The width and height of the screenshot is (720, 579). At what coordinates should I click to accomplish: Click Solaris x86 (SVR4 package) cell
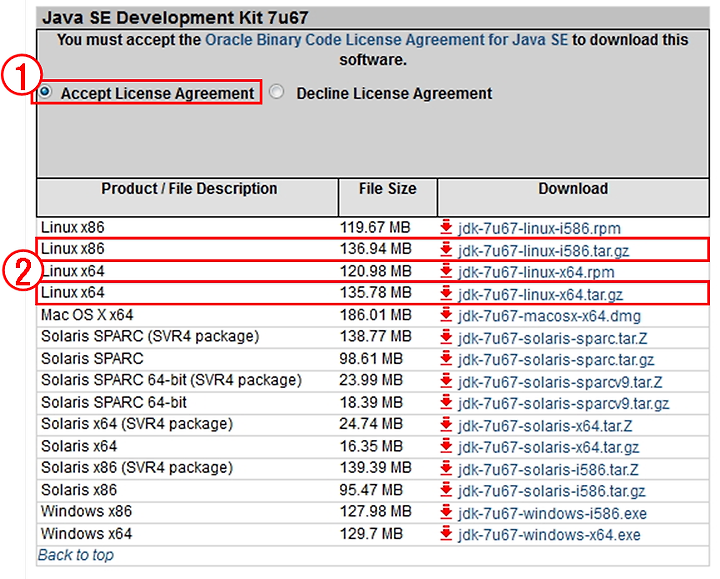coord(137,468)
